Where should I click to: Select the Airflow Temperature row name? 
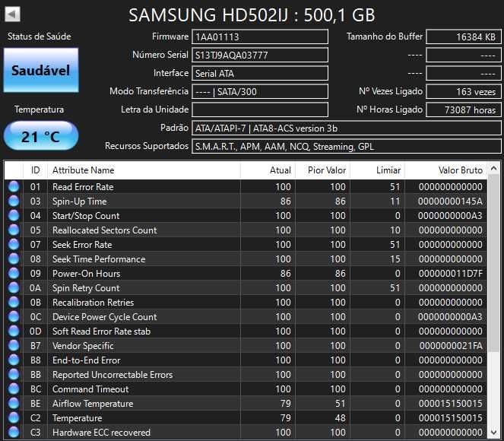pyautogui.click(x=93, y=404)
